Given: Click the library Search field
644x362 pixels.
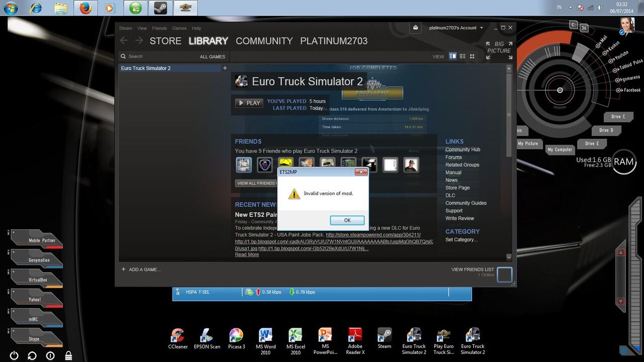Looking at the screenshot, I should click(156, 56).
